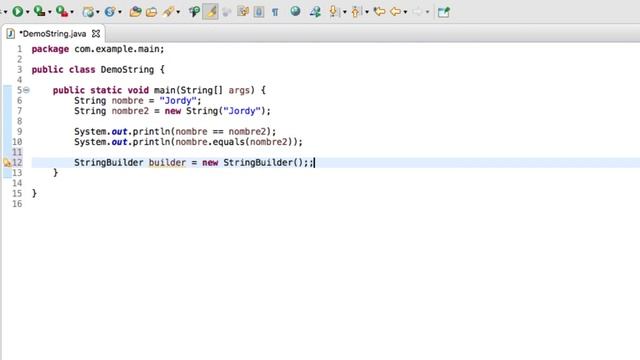640x360 pixels.
Task: Click the New Java Class icon
Action: [x=110, y=12]
